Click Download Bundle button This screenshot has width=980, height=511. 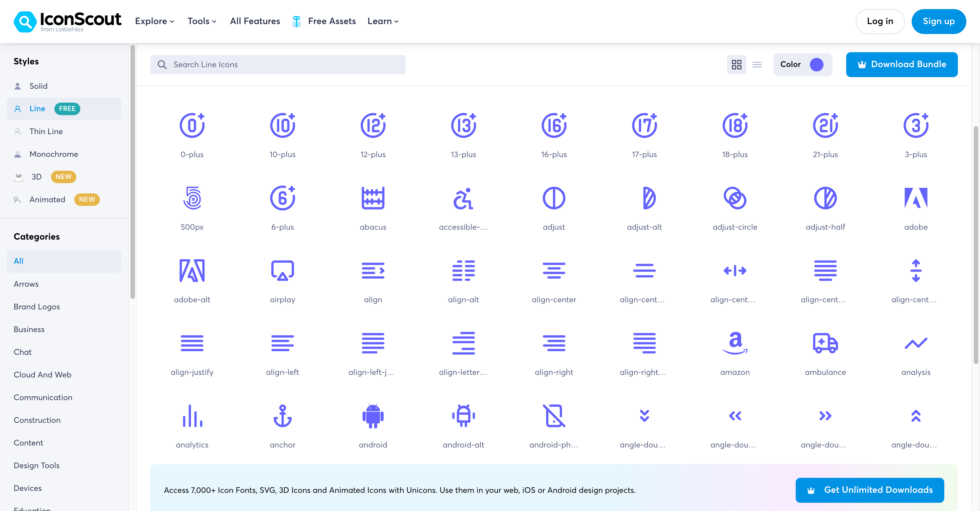click(x=902, y=65)
